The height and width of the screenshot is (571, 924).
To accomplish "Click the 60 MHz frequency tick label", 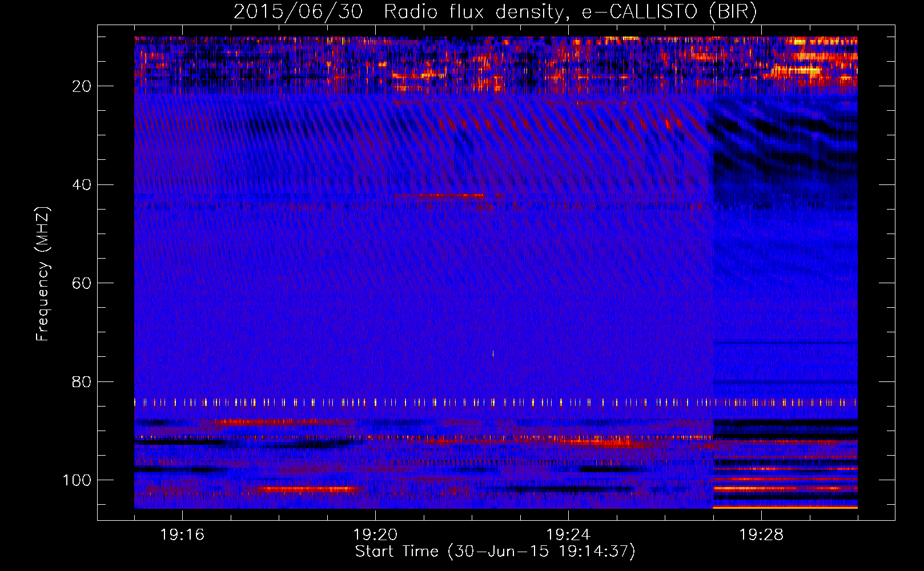I will click(x=82, y=283).
